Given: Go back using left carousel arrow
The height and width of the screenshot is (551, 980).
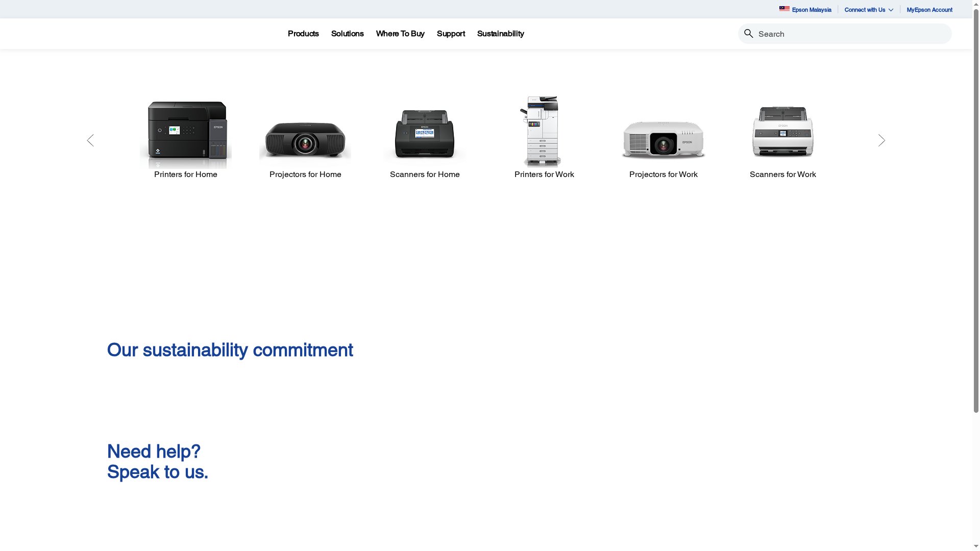Looking at the screenshot, I should tap(90, 140).
